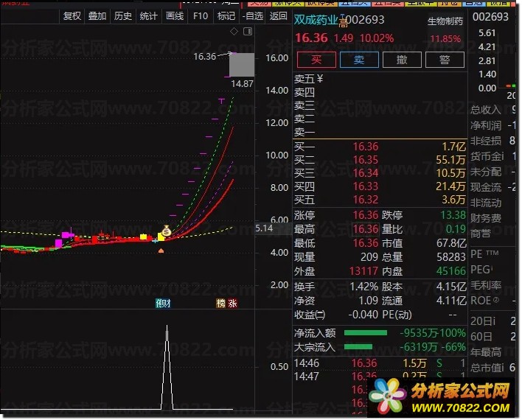The height and width of the screenshot is (420, 522).
Task: Open the 统计 statistics tool
Action: point(148,16)
